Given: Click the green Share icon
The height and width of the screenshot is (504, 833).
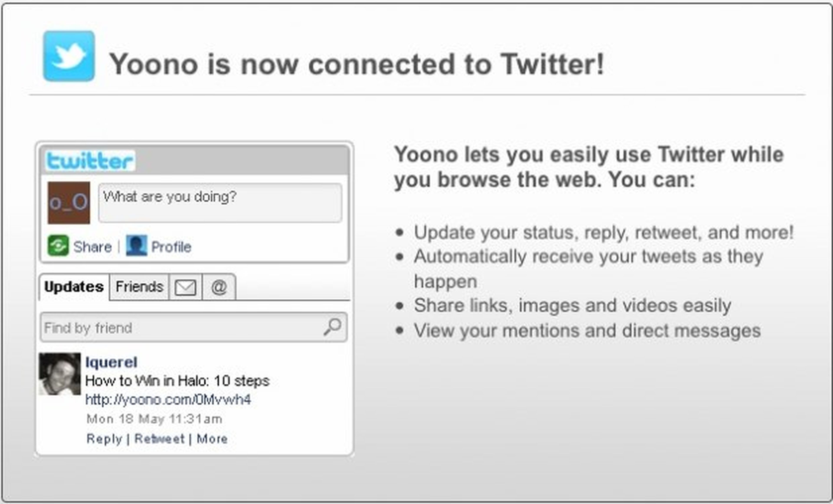Looking at the screenshot, I should [x=58, y=245].
